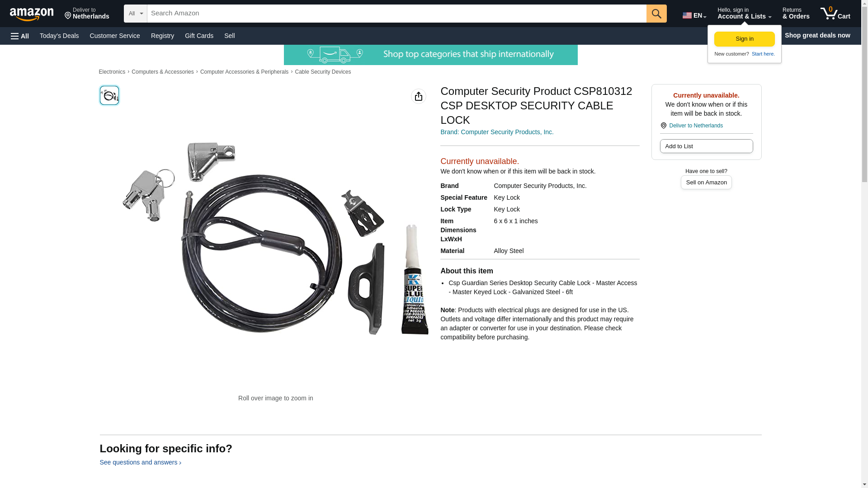868x488 pixels.
Task: Expand the Account & Lists menu
Action: pyautogui.click(x=744, y=14)
